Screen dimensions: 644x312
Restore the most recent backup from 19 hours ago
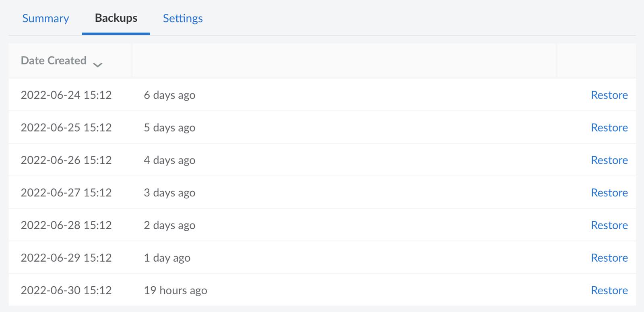point(609,290)
